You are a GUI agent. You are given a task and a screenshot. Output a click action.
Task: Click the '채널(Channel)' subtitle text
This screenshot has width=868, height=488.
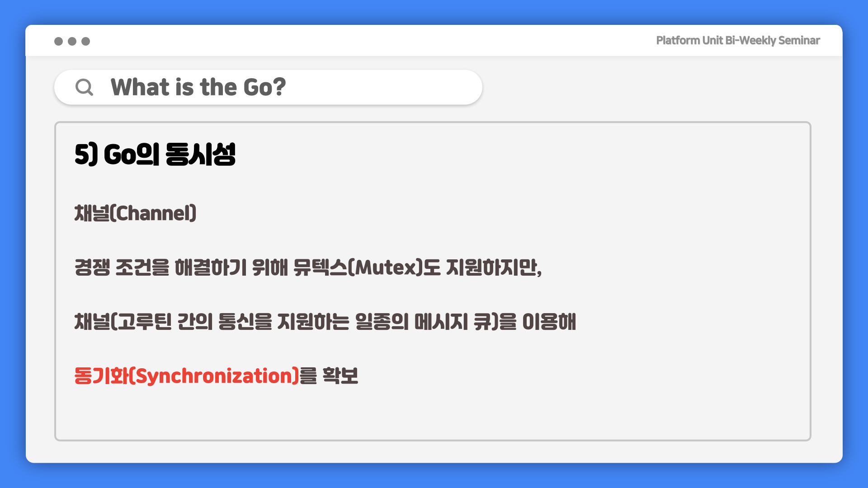tap(136, 213)
